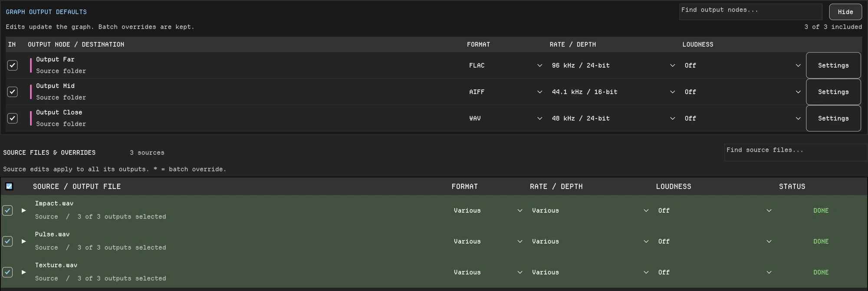Click the DONE status of Texture.wav

(821, 272)
